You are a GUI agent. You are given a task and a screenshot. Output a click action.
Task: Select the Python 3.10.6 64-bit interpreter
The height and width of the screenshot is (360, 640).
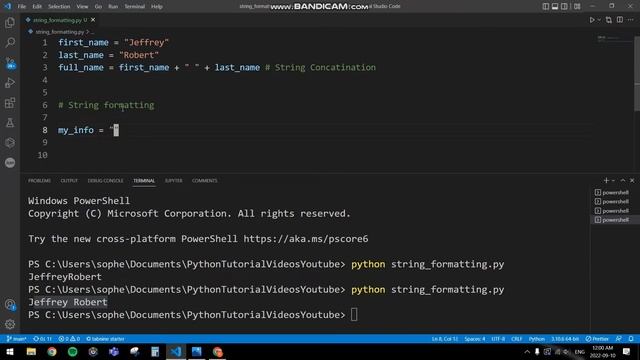coord(565,339)
